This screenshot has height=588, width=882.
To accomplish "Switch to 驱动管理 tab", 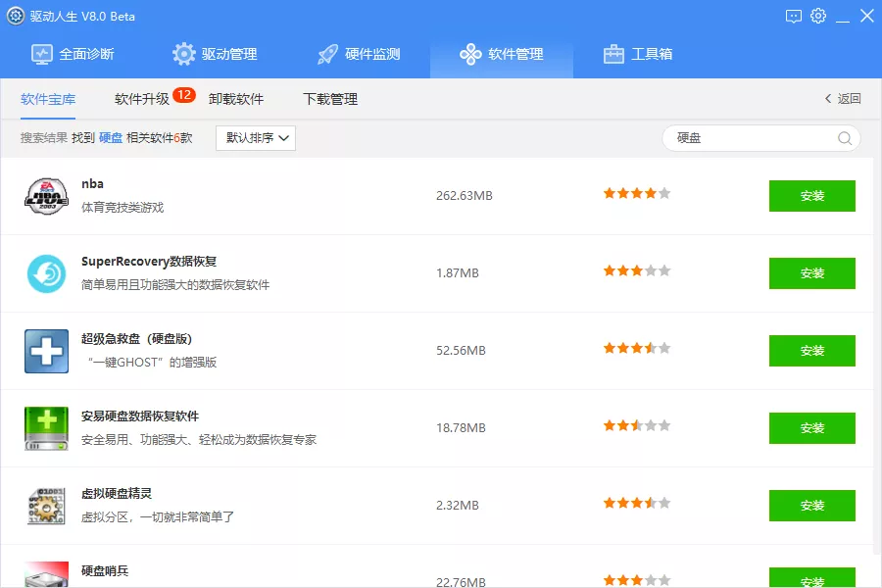I will (215, 54).
